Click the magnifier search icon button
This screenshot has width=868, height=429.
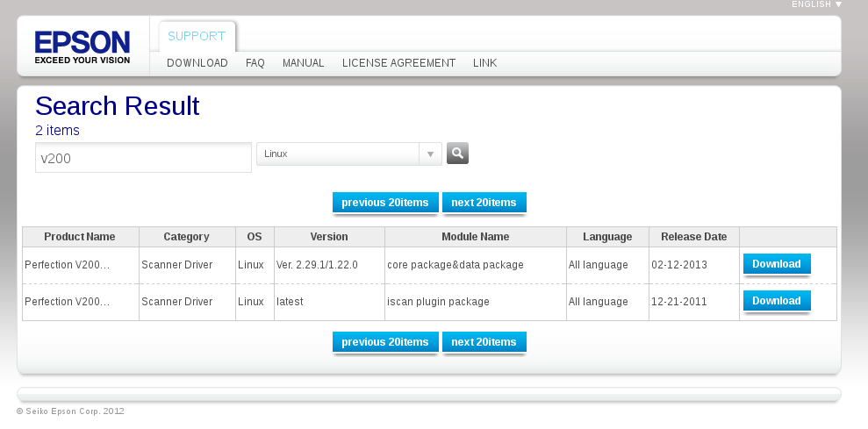[457, 154]
